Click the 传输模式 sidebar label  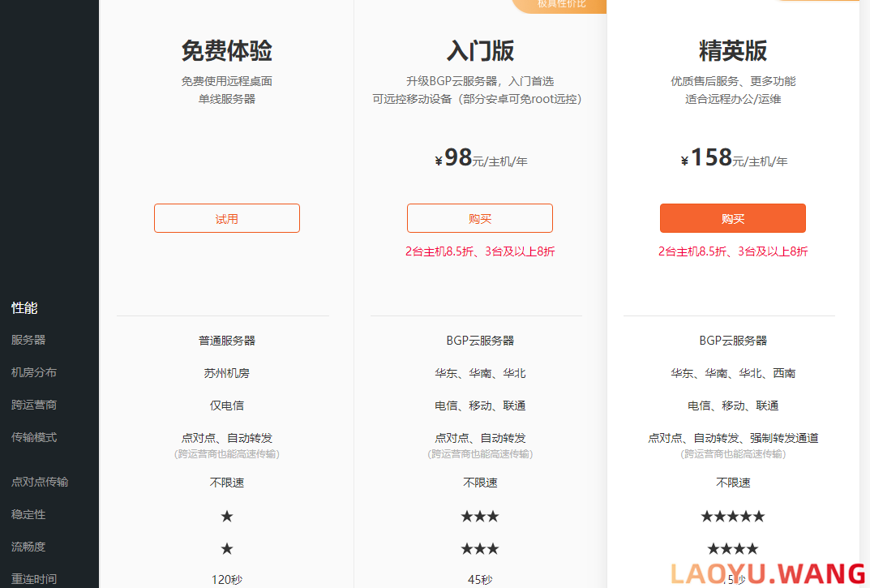(34, 437)
